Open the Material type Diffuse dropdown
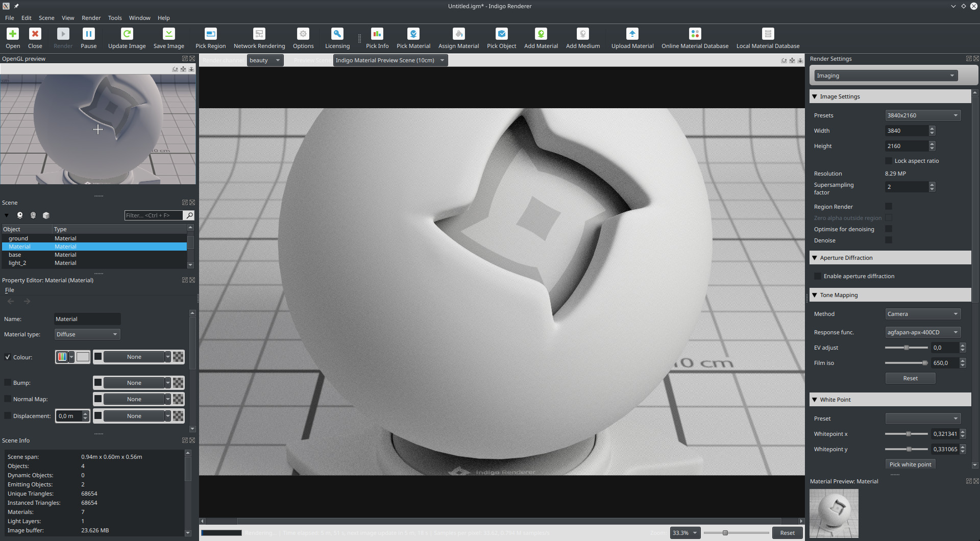This screenshot has height=541, width=980. (87, 334)
